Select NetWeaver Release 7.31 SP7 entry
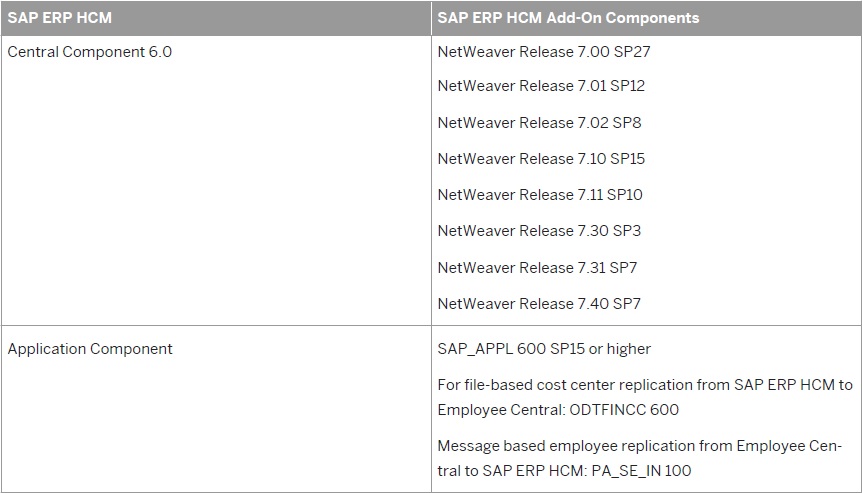 point(537,267)
